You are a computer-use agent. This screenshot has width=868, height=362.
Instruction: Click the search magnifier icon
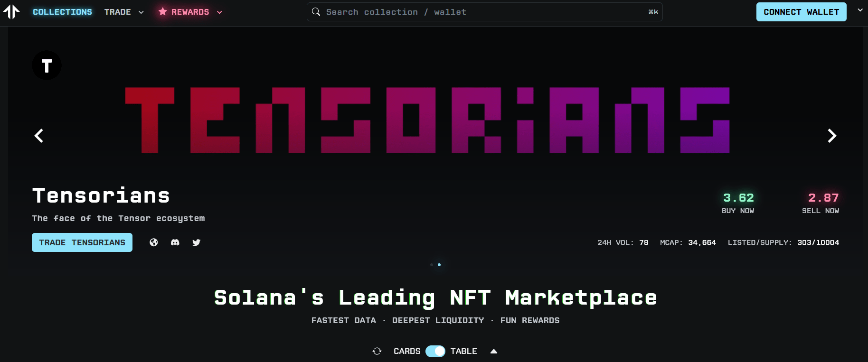pos(316,12)
